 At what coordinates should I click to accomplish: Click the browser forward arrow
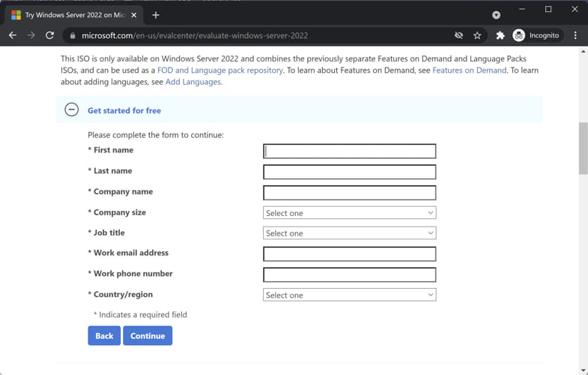pyautogui.click(x=31, y=35)
